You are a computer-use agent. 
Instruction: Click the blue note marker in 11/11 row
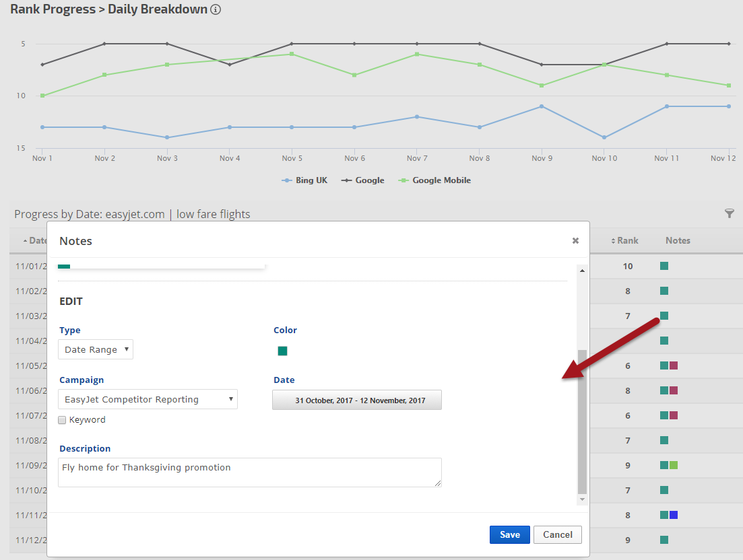(673, 515)
